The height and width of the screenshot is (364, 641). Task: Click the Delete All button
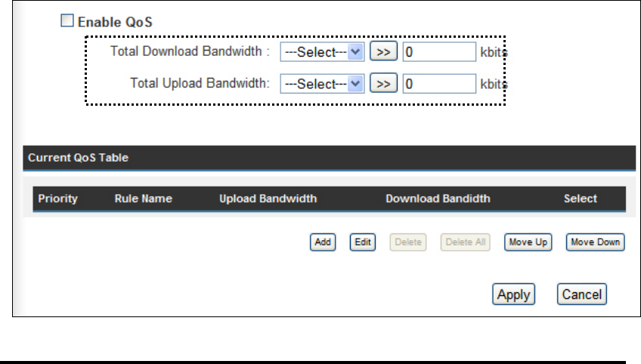(x=465, y=242)
